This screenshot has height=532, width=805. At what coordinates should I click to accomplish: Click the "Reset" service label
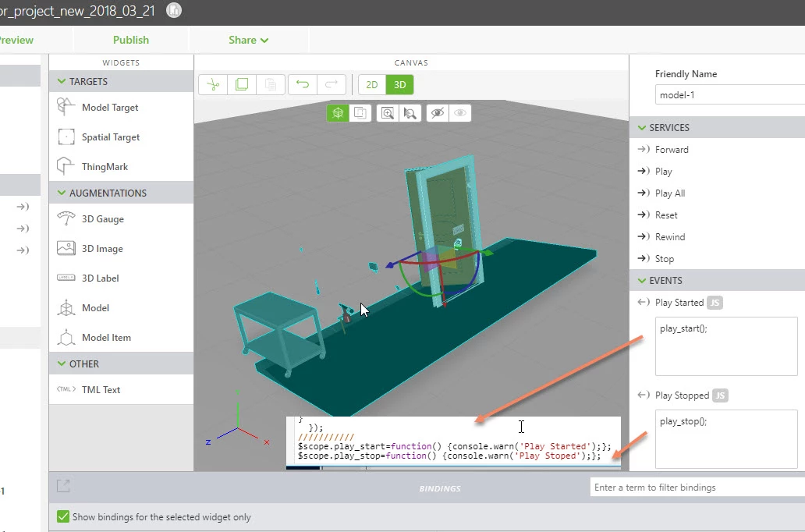[x=666, y=215]
